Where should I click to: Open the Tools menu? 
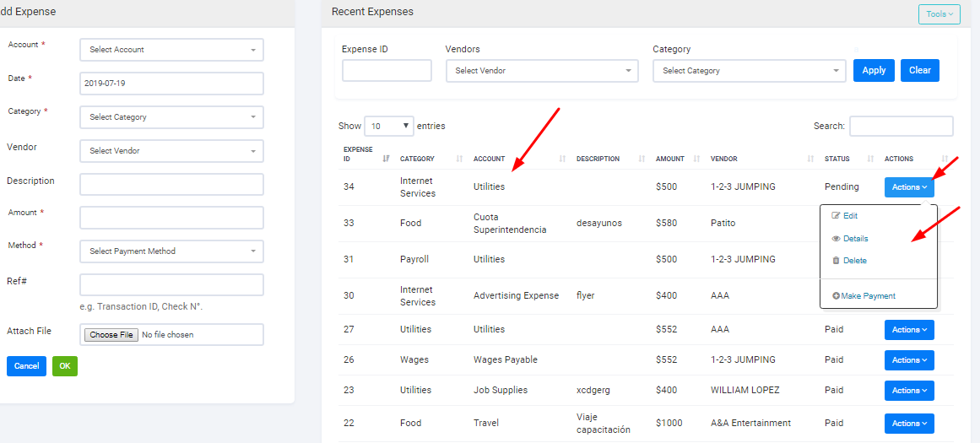pos(939,14)
